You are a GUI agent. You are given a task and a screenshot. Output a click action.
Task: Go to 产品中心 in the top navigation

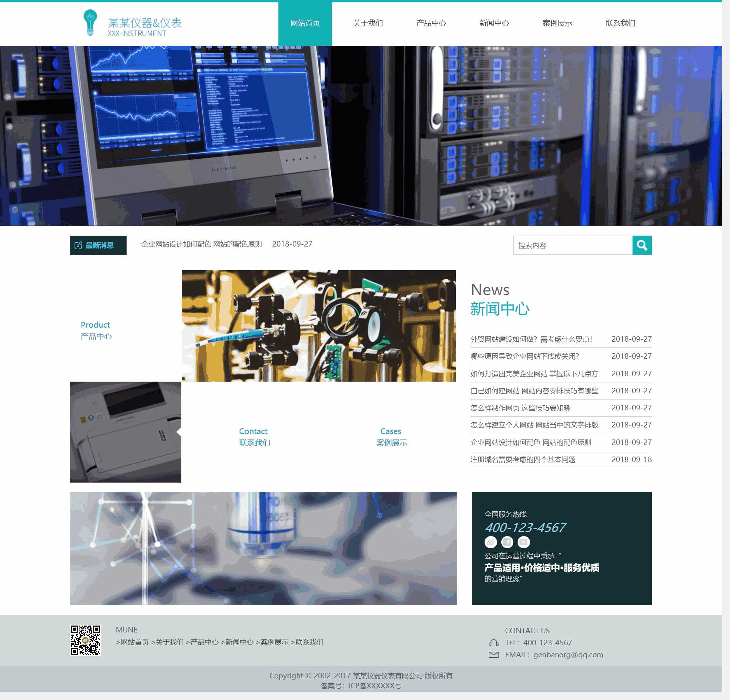(431, 23)
